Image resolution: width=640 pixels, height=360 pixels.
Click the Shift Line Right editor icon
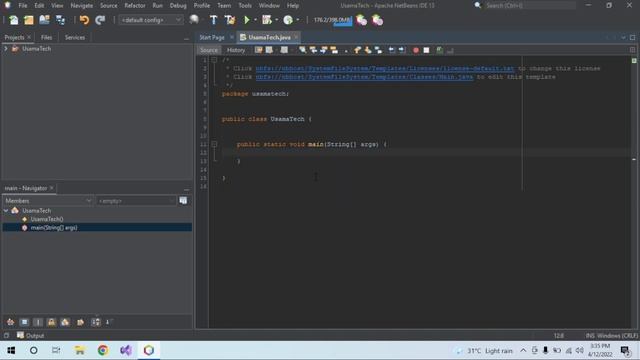(x=402, y=50)
